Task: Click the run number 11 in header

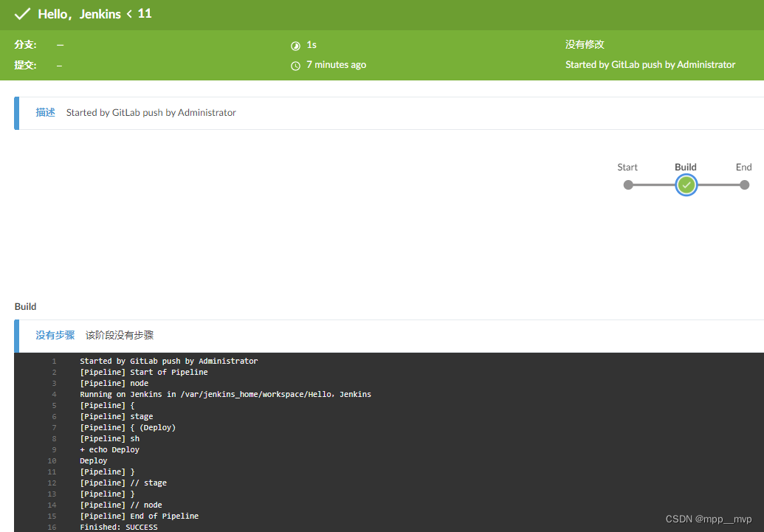Action: tap(145, 13)
